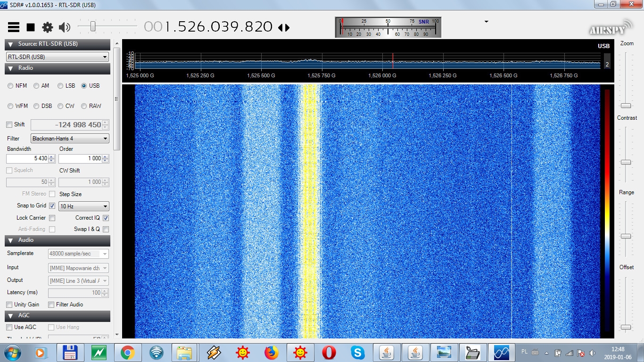
Task: Open Windows Explorer folder in the taskbar
Action: [x=185, y=353]
